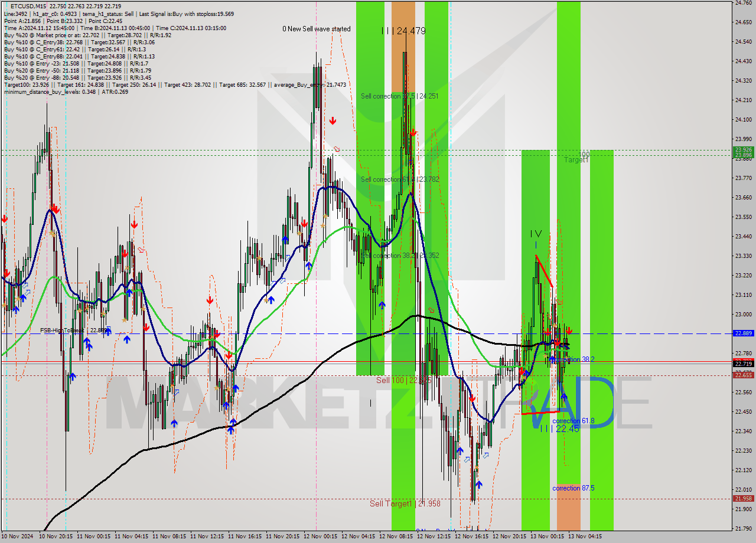Click the 'Sell Target1 | 21.958' label
Image resolution: width=756 pixels, height=543 pixels.
coord(405,503)
